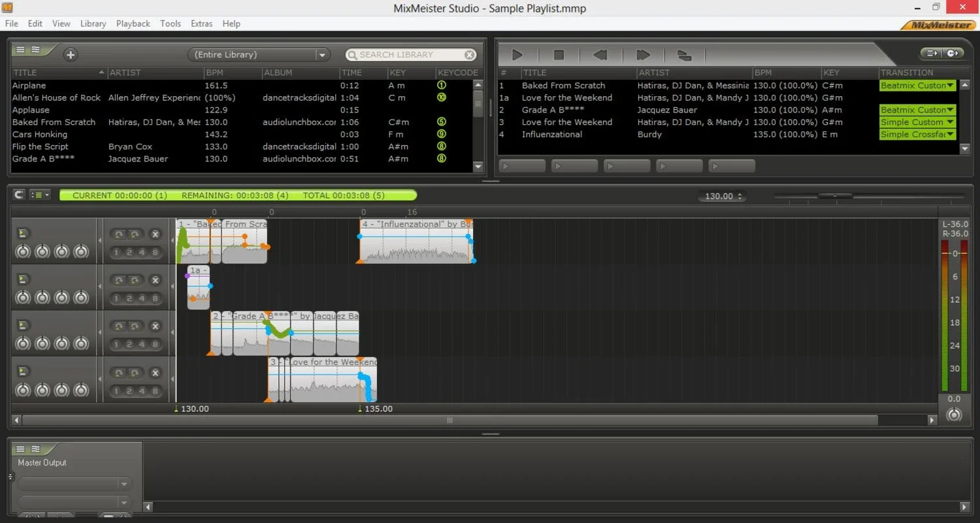Toggle loop length 8 on third lane
980x523 pixels.
155,345
